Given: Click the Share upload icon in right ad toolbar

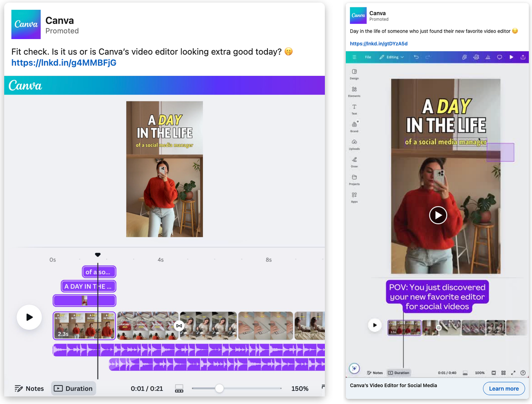Looking at the screenshot, I should click(x=523, y=57).
